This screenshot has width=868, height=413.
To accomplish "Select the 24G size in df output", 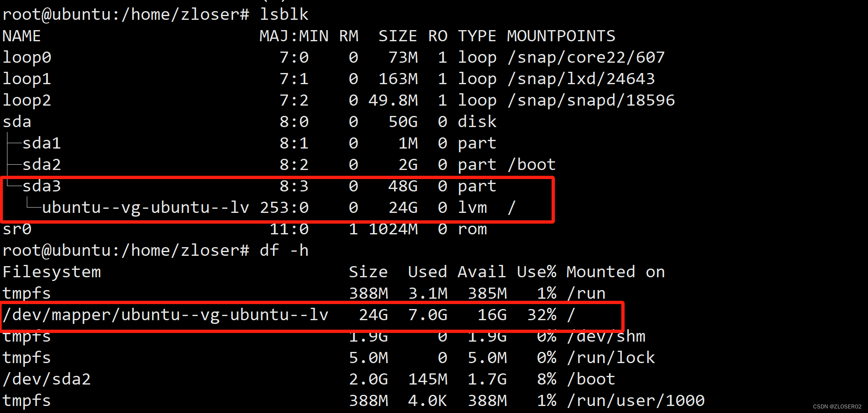I will [373, 315].
